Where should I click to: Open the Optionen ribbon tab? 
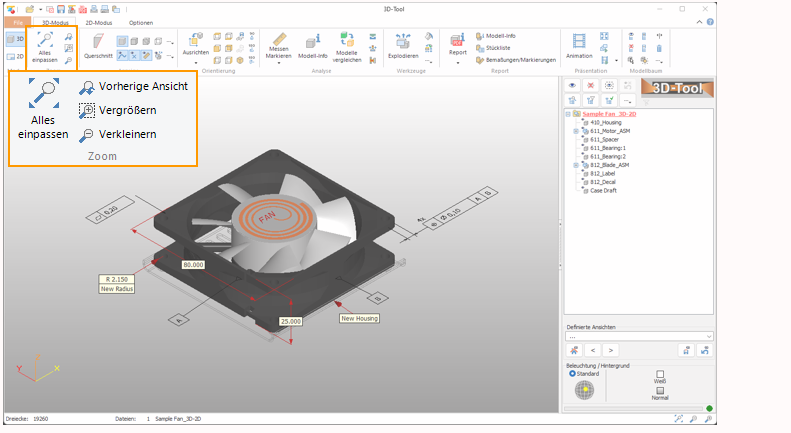(x=141, y=21)
